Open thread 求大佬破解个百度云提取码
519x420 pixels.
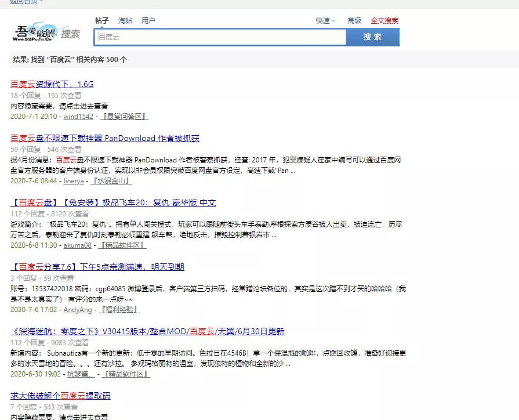pyautogui.click(x=60, y=396)
